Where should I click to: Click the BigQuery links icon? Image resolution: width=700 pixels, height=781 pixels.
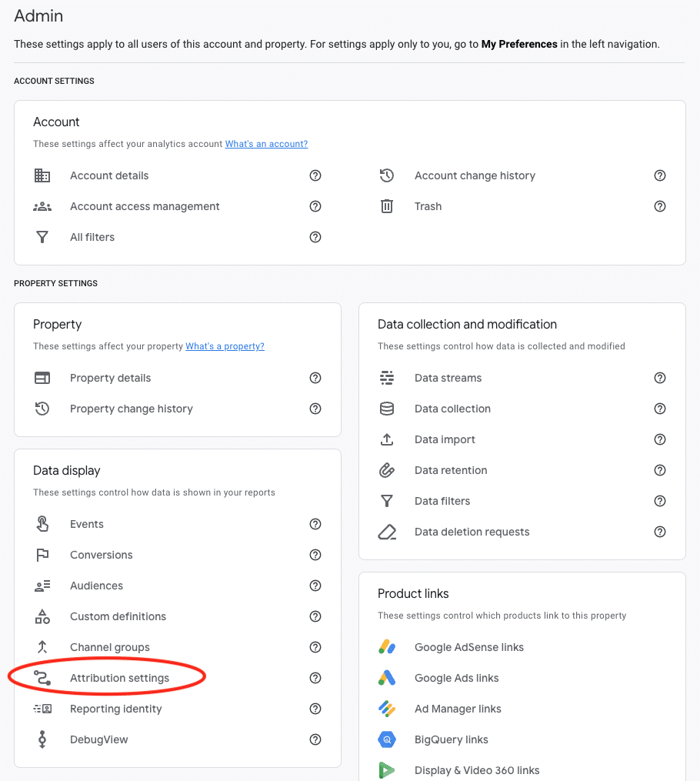coord(387,739)
